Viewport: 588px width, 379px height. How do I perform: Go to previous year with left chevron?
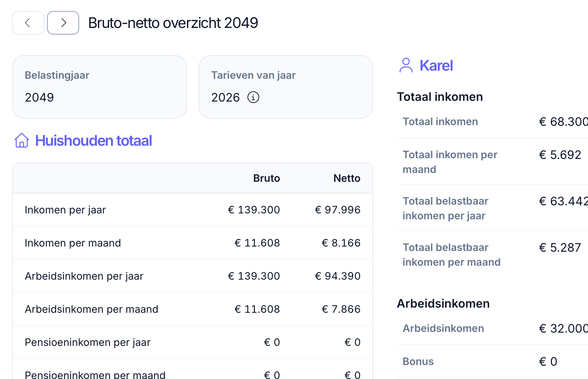click(28, 23)
